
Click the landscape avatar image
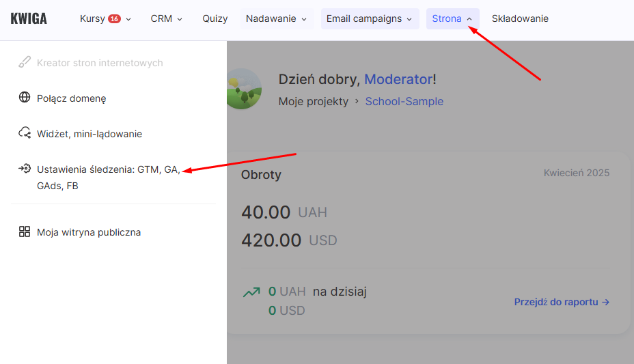[244, 89]
